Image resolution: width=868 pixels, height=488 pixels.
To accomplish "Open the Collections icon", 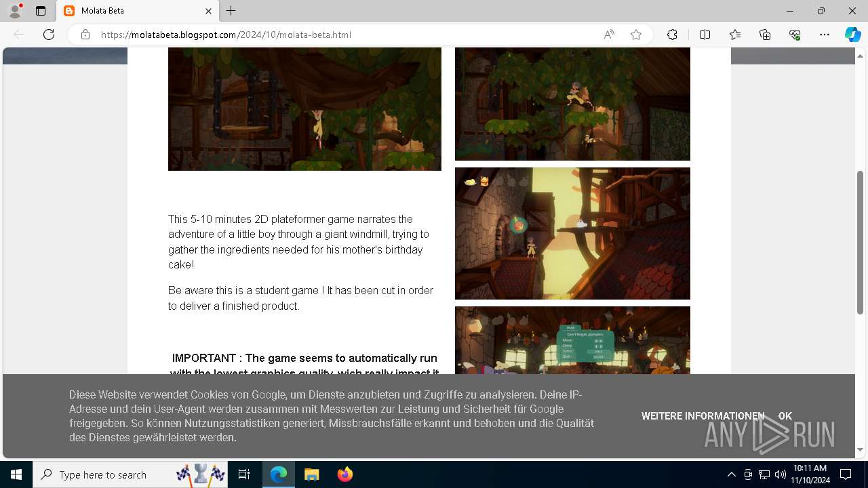I will pos(765,35).
